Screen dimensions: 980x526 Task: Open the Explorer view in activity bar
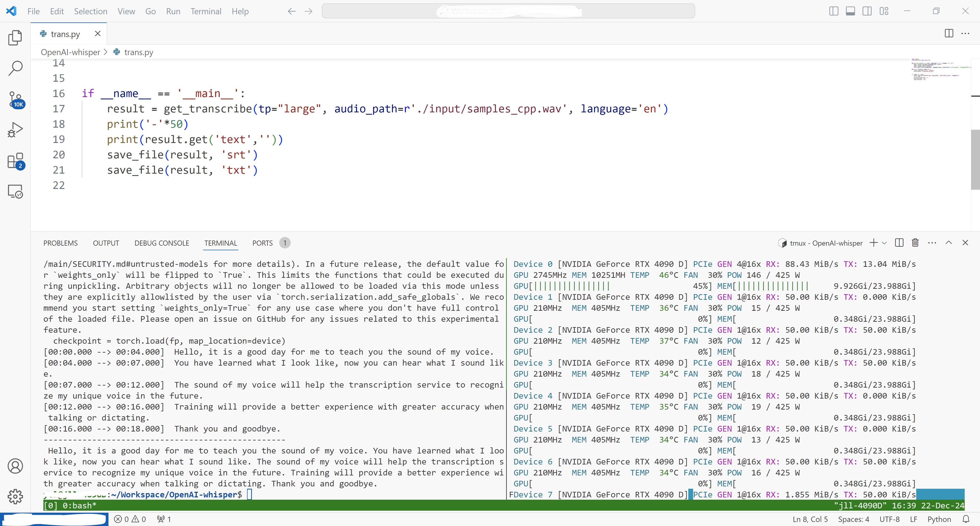(15, 38)
